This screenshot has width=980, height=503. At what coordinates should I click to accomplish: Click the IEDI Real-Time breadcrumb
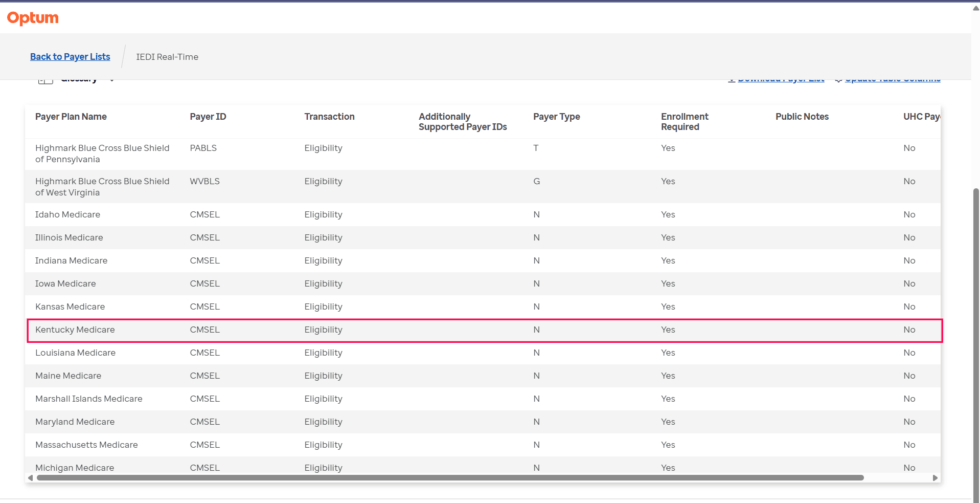[x=167, y=57]
